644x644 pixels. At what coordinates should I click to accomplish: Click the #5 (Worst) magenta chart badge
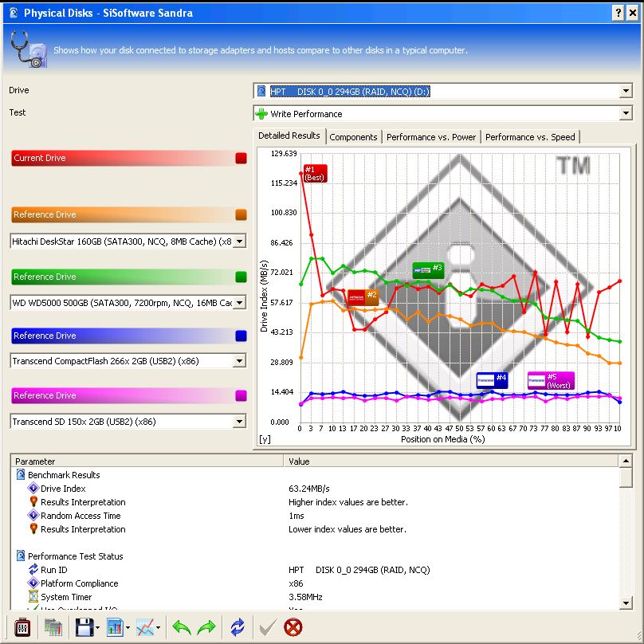(551, 380)
